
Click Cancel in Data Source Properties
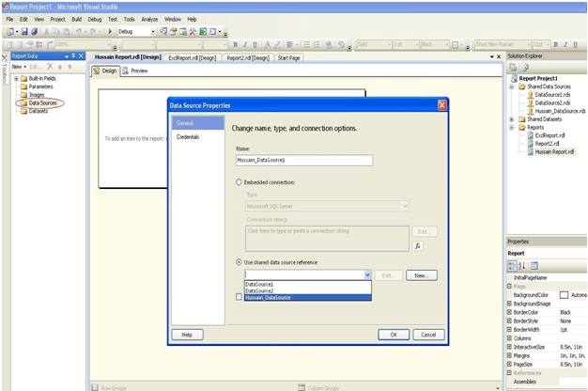click(428, 335)
